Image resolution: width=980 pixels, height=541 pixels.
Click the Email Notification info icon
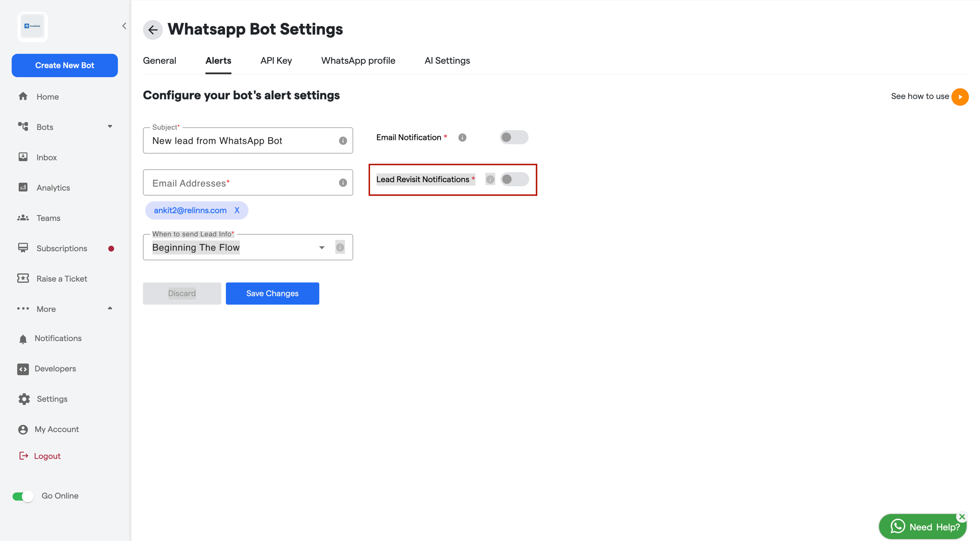click(x=462, y=137)
